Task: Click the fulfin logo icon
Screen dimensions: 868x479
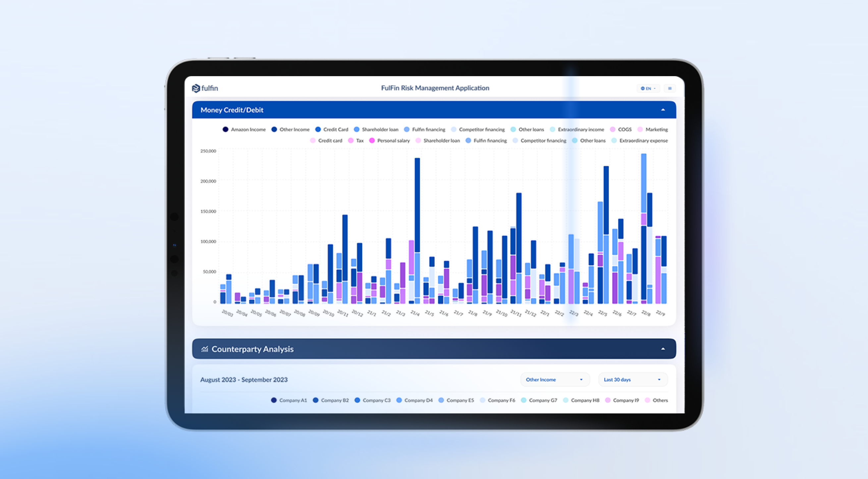Action: pyautogui.click(x=196, y=88)
